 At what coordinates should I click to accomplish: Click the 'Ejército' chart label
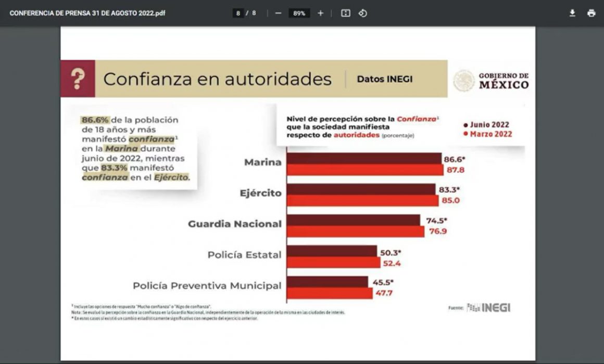tap(260, 193)
